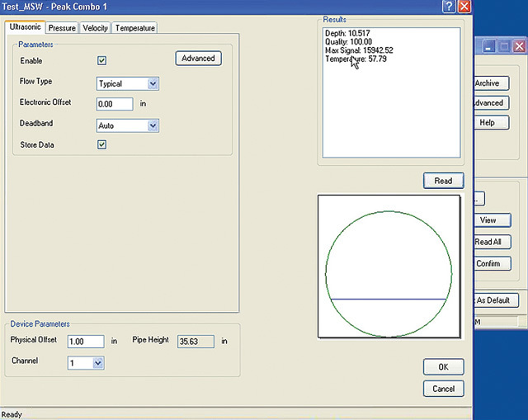Click the Confirm button behind the dialog

tap(488, 263)
